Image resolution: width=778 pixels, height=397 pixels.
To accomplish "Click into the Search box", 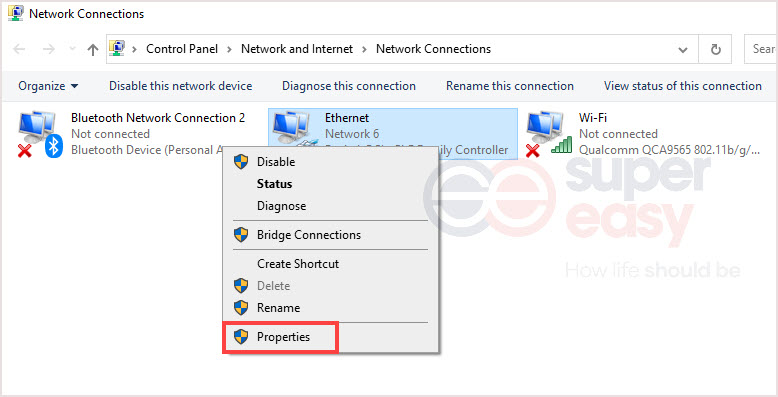I will coord(761,49).
